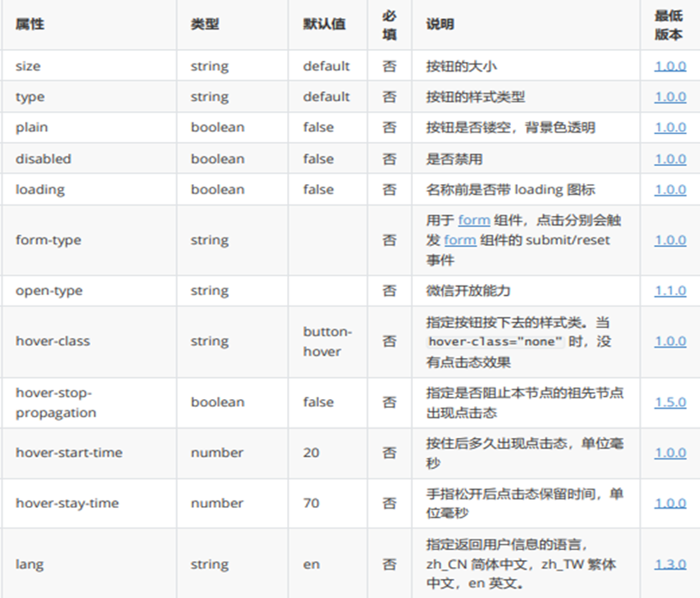Open the 1.0.0 link in loading row
Viewport: 700px width, 598px height.
670,190
